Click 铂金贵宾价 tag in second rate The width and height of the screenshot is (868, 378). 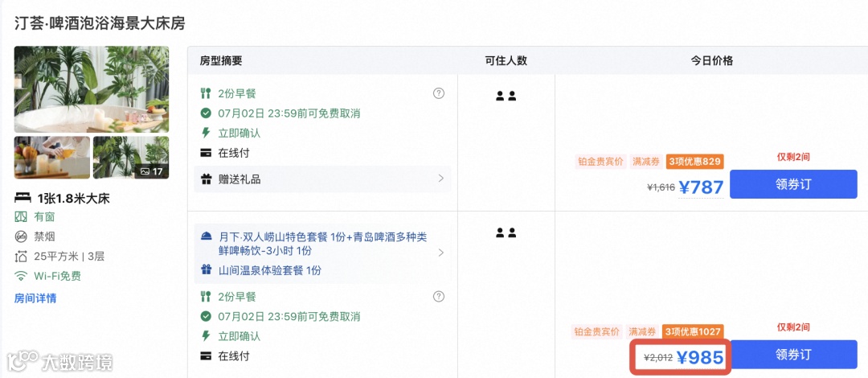pyautogui.click(x=596, y=331)
